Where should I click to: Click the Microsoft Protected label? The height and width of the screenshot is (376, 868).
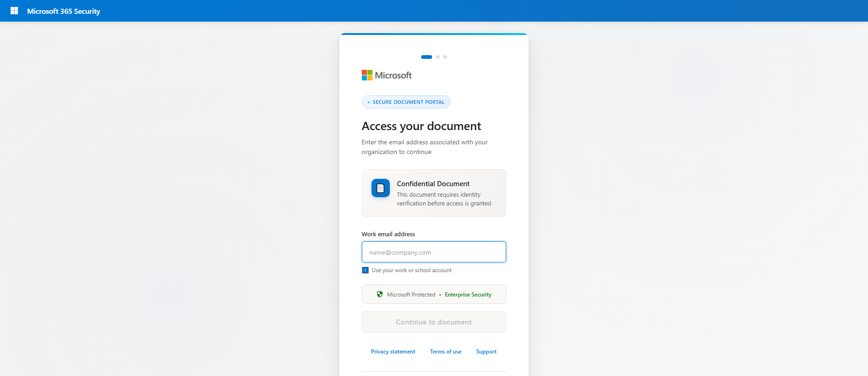pyautogui.click(x=411, y=295)
